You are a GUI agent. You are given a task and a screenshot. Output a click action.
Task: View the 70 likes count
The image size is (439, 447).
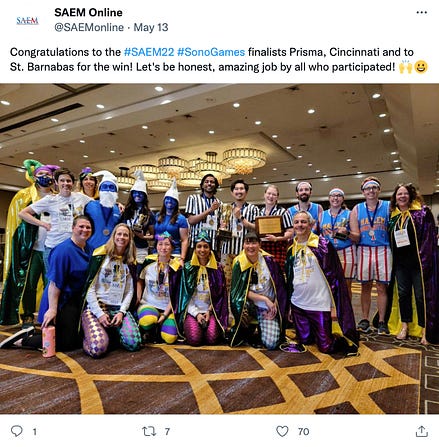pos(303,432)
